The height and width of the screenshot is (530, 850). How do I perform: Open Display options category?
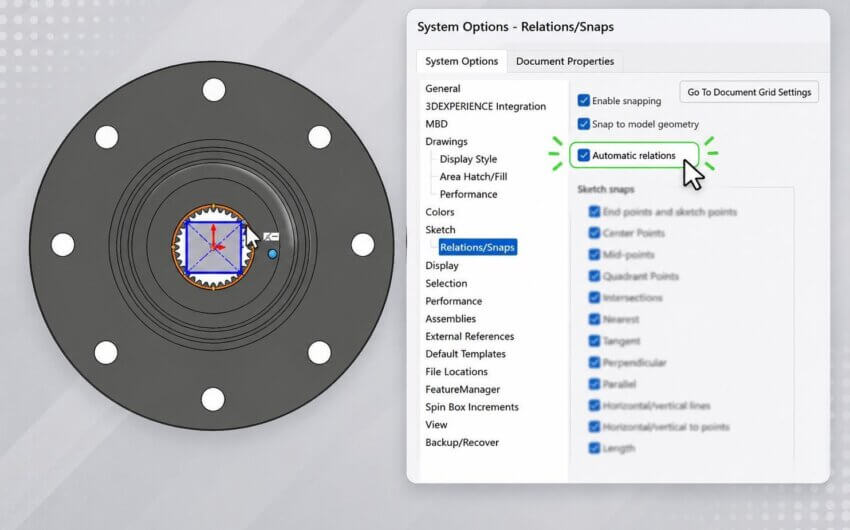click(x=442, y=266)
